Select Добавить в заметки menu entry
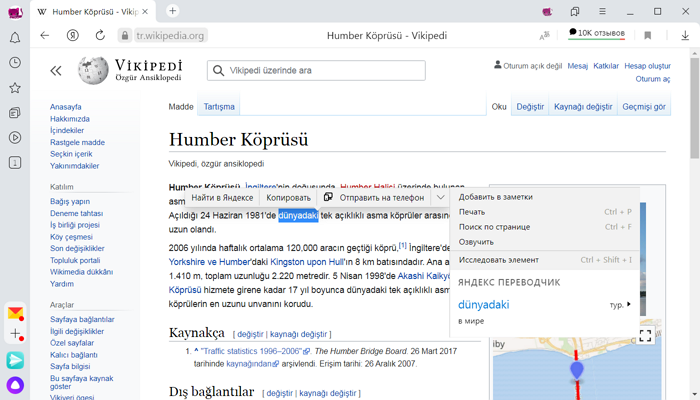 [x=545, y=197]
